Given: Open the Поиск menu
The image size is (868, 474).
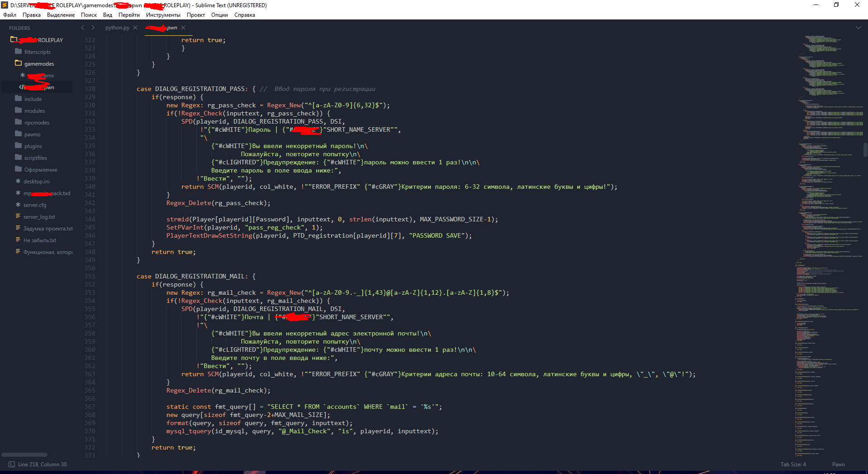Looking at the screenshot, I should click(x=89, y=15).
